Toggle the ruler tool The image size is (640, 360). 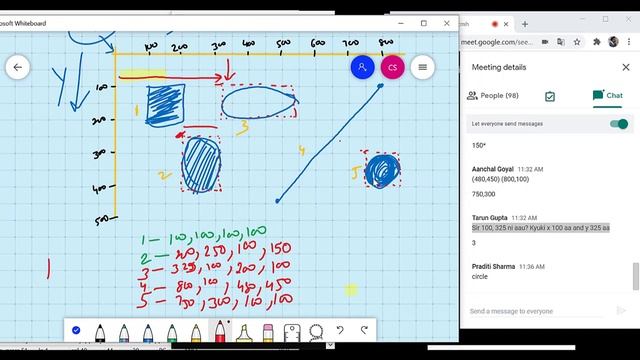pos(292,333)
